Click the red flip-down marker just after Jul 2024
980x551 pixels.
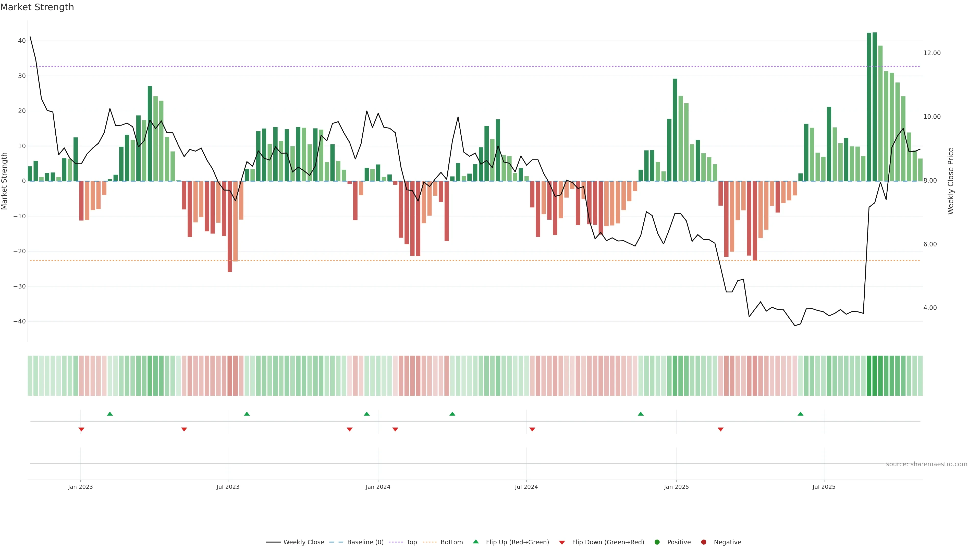[x=532, y=429]
